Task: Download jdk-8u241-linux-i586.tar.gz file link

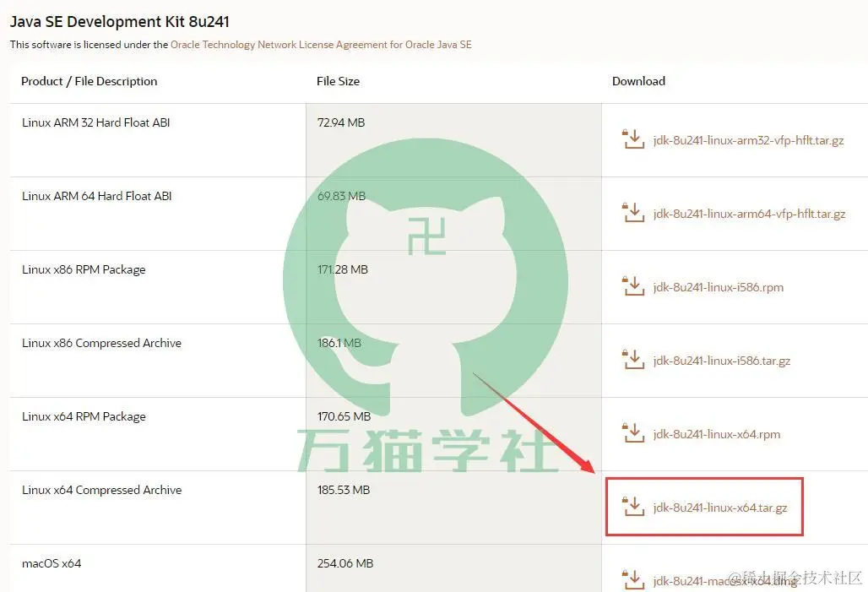Action: pyautogui.click(x=722, y=361)
